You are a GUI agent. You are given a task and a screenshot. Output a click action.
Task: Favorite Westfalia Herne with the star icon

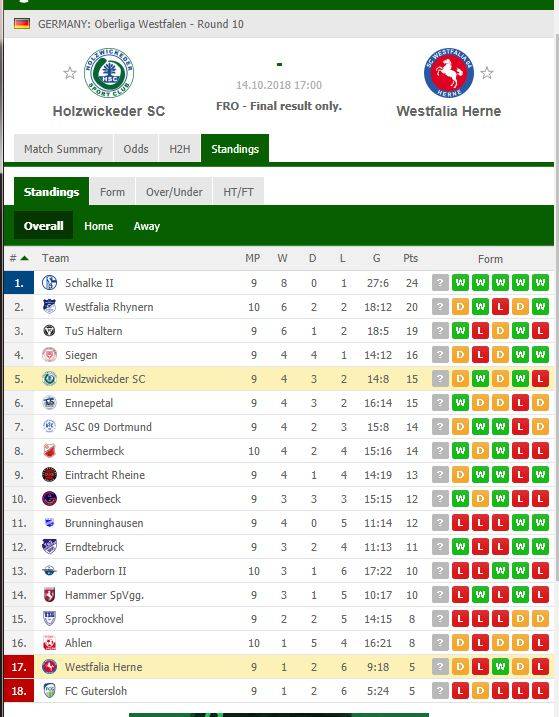pos(487,73)
